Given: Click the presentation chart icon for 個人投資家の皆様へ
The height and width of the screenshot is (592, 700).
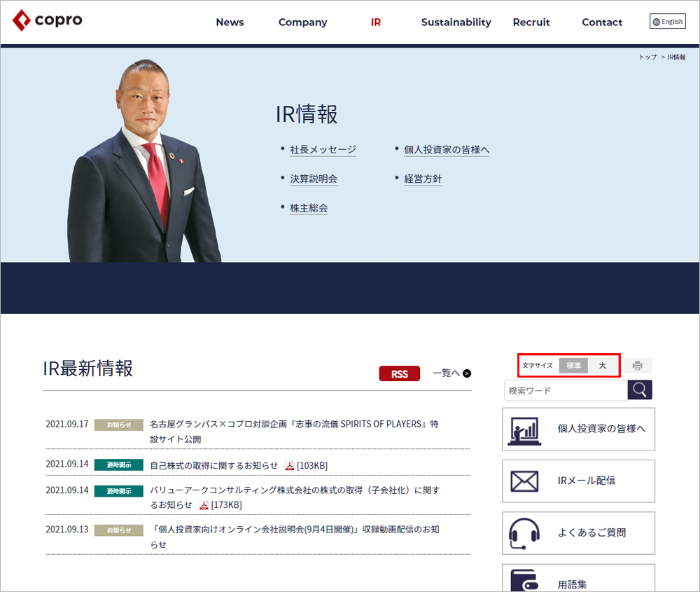Looking at the screenshot, I should [524, 431].
